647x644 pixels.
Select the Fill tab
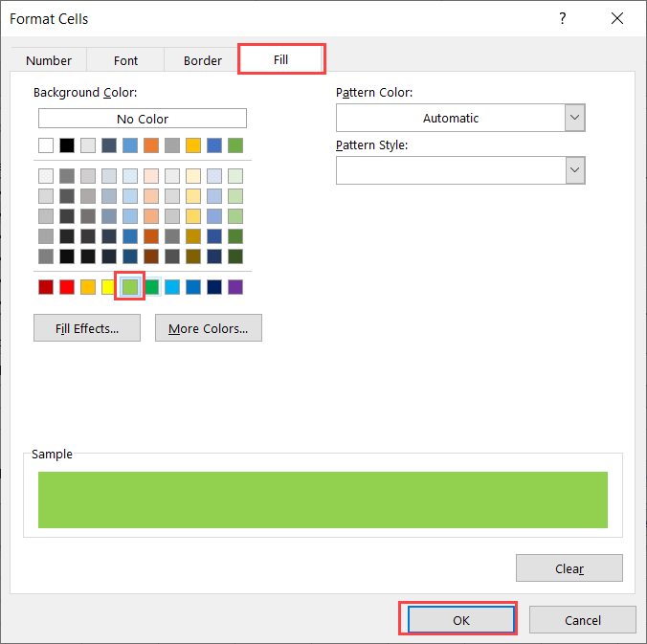click(x=281, y=60)
